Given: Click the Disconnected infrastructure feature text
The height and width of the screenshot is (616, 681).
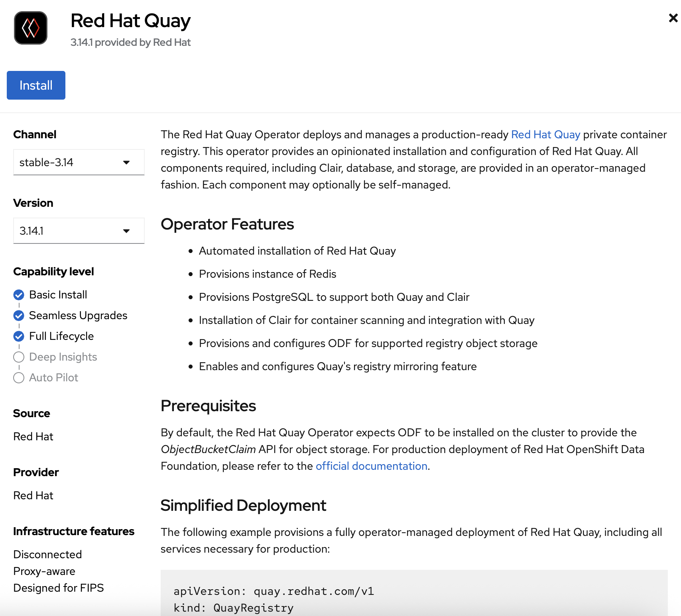Looking at the screenshot, I should pyautogui.click(x=47, y=555).
